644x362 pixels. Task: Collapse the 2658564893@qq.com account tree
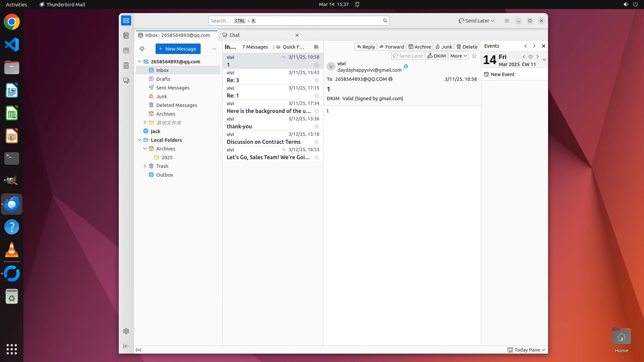[140, 62]
